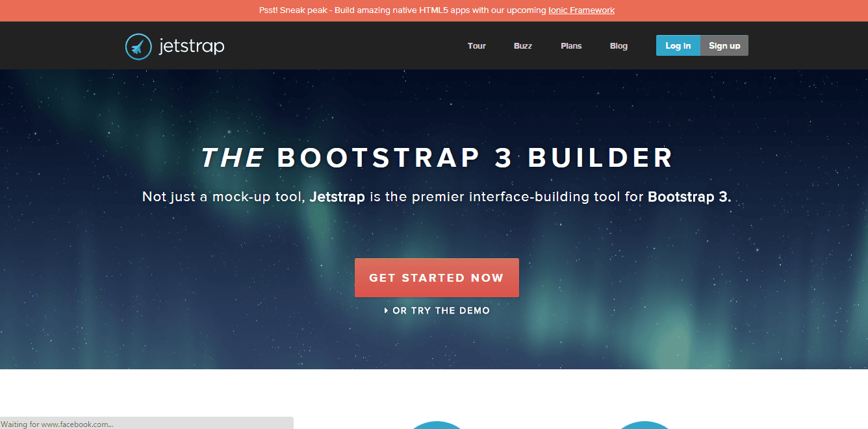Click the Log in button

(x=678, y=45)
